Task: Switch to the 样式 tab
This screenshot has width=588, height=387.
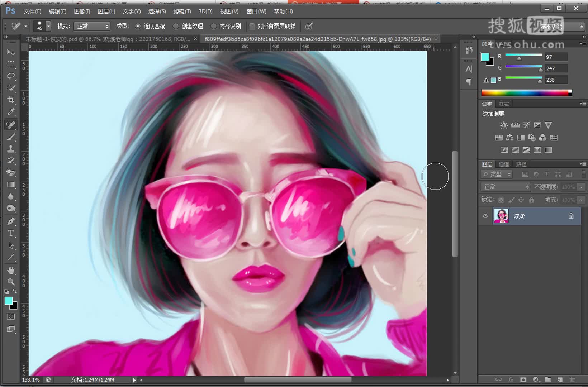Action: click(504, 104)
